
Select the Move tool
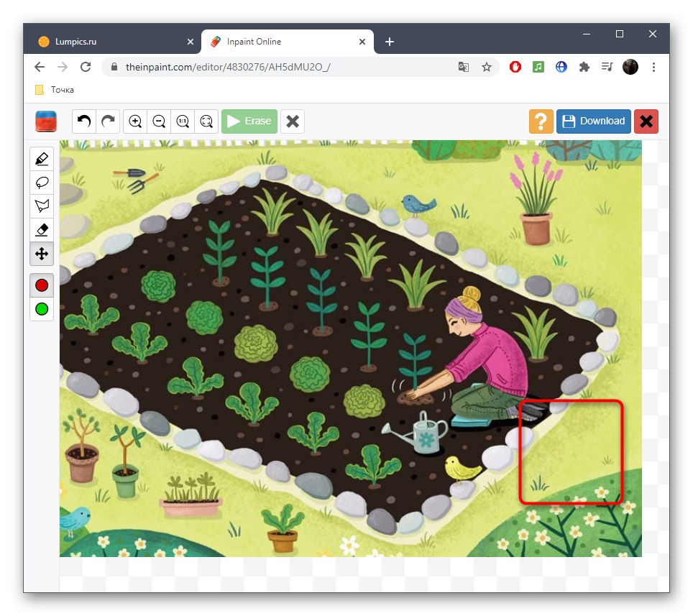click(42, 254)
